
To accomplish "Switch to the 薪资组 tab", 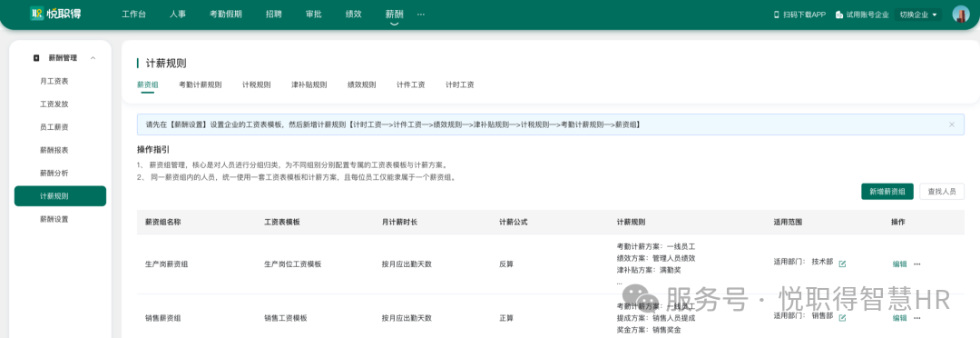I will 148,84.
